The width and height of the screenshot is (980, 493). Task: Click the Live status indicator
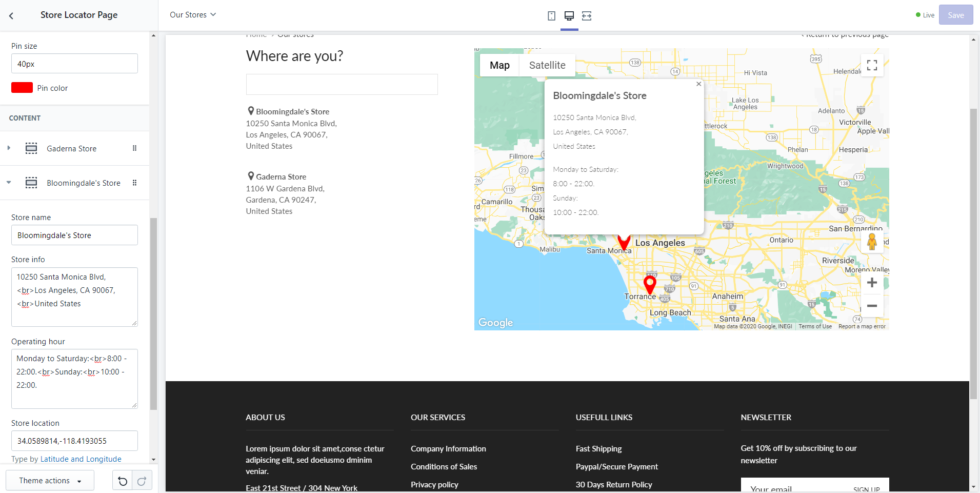tap(925, 15)
